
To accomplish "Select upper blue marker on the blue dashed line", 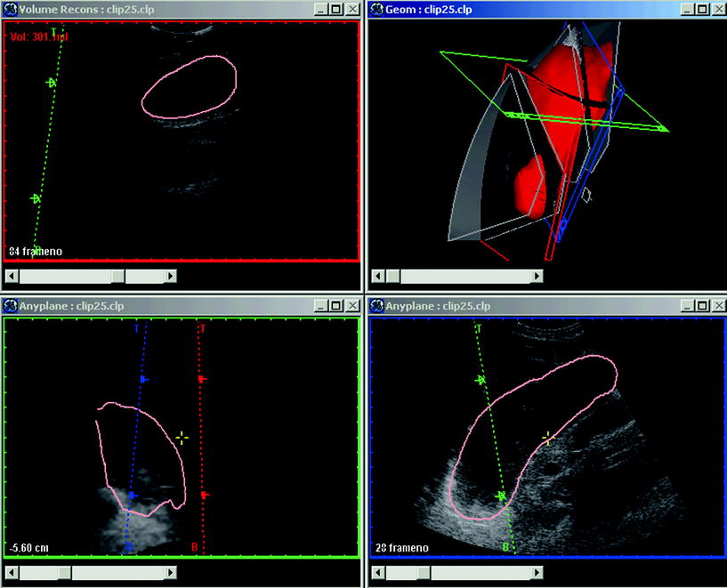I will point(142,380).
